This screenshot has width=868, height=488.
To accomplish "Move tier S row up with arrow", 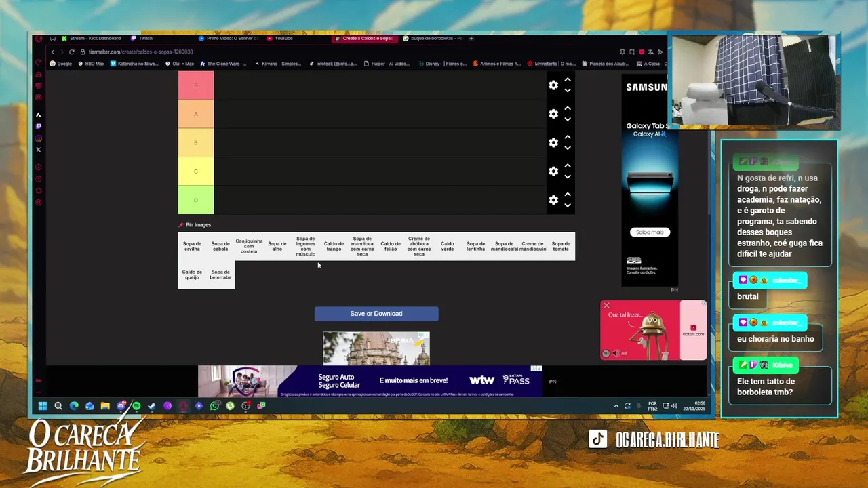I will tap(568, 80).
